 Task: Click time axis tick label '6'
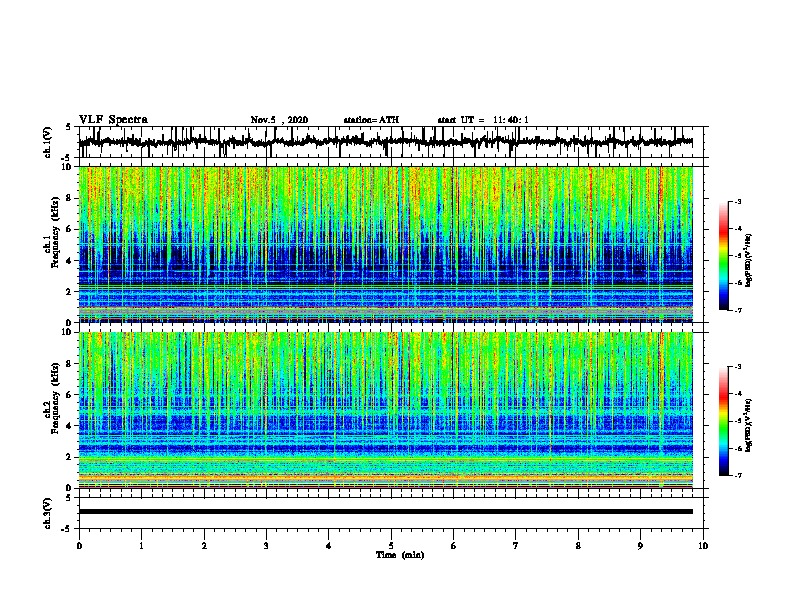[x=454, y=546]
